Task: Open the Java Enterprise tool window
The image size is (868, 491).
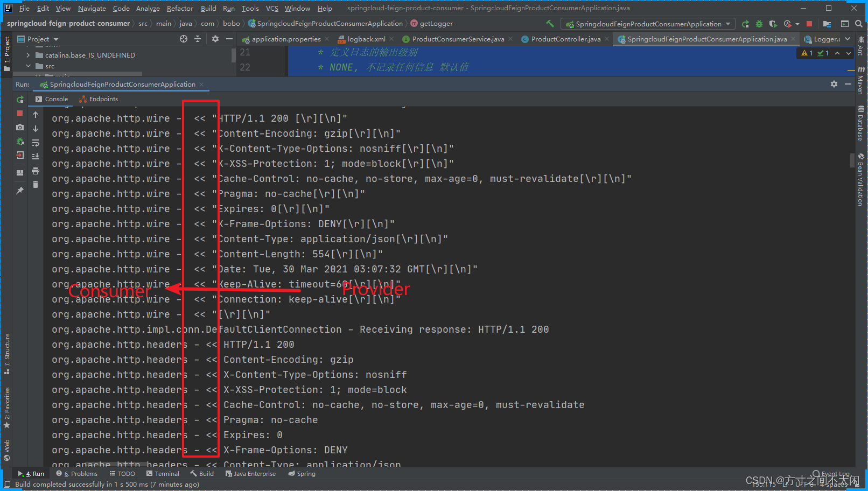Action: click(250, 474)
